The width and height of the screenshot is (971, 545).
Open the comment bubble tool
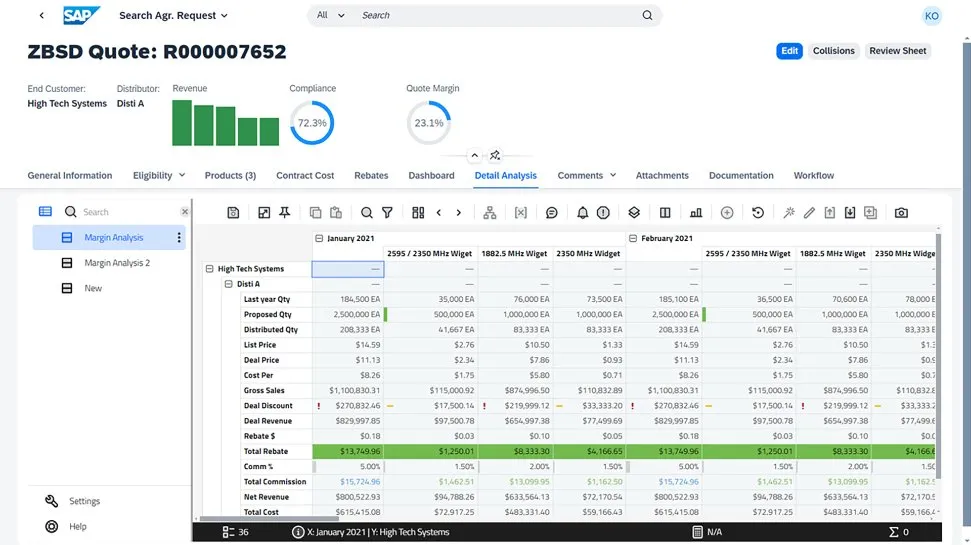click(x=551, y=213)
